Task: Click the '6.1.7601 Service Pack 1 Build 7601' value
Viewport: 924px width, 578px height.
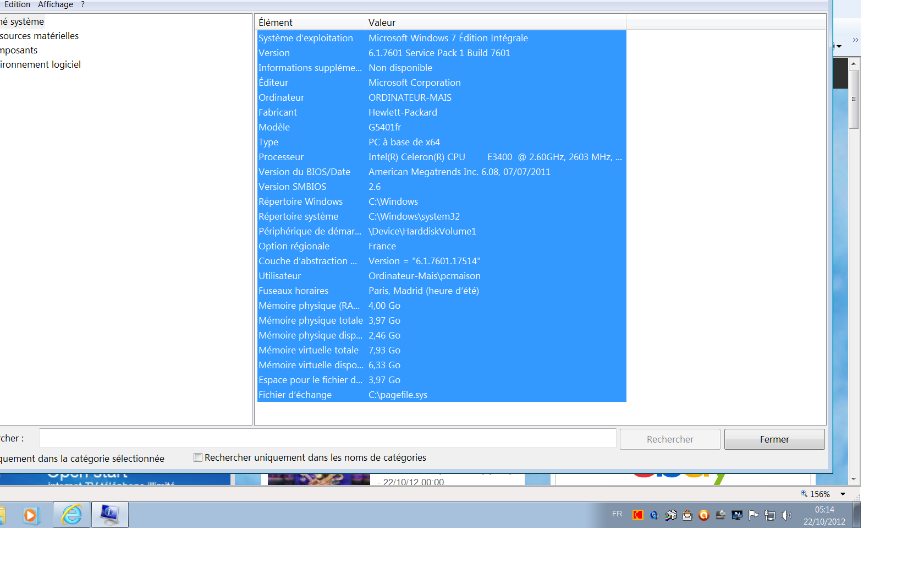Action: (x=439, y=53)
